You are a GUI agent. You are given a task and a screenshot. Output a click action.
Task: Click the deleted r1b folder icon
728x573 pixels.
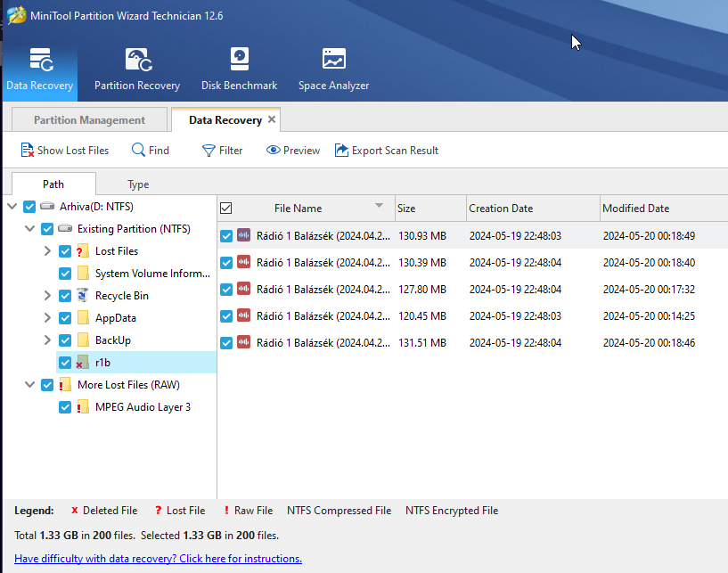click(x=82, y=362)
